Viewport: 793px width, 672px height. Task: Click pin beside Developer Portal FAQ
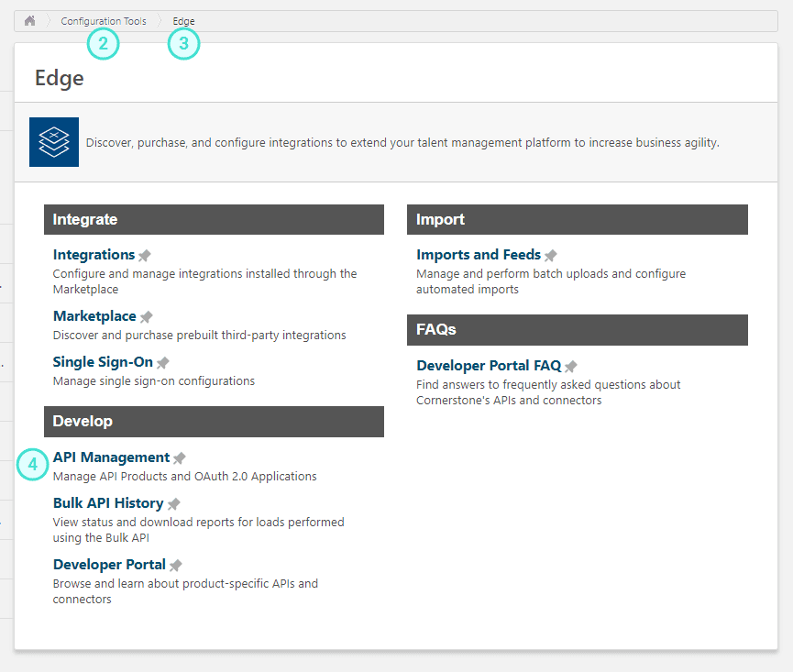point(571,367)
